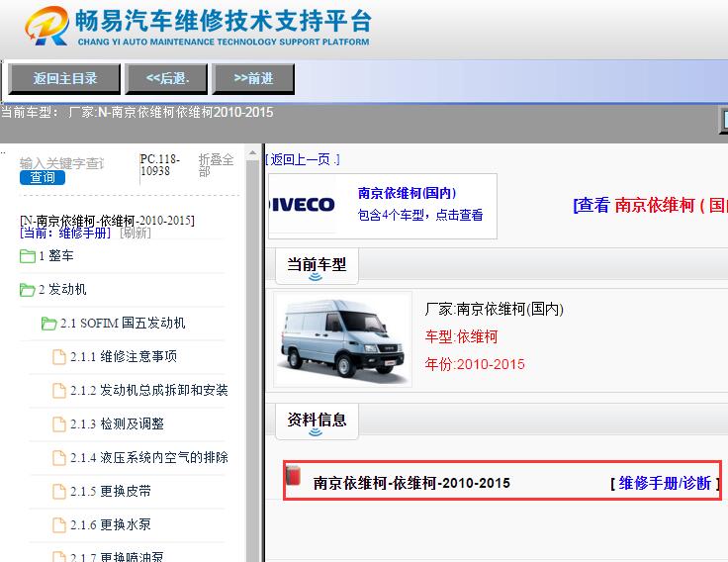This screenshot has width=728, height=562.
Task: Go back with <<后退 button
Action: 167,78
